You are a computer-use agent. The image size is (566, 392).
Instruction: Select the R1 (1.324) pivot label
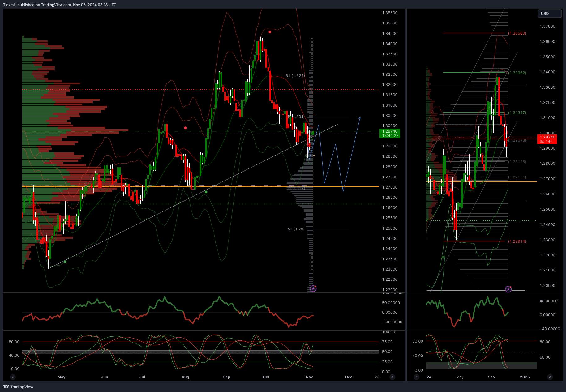[295, 76]
